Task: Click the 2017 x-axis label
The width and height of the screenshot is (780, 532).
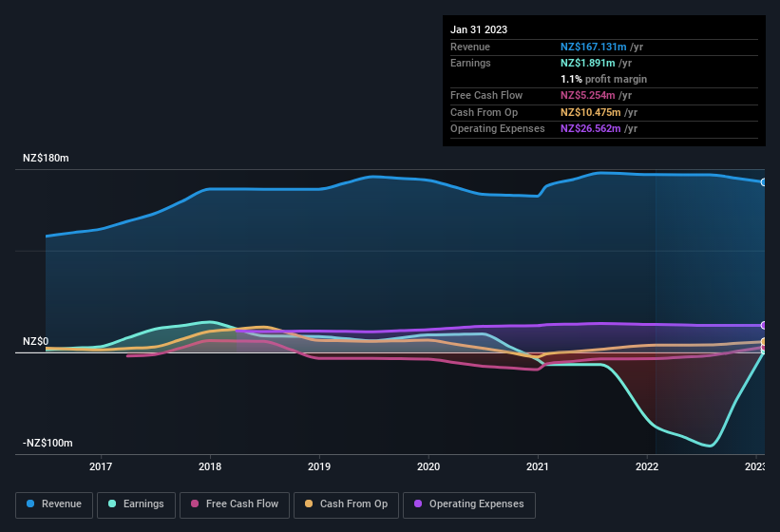Action: 101,466
